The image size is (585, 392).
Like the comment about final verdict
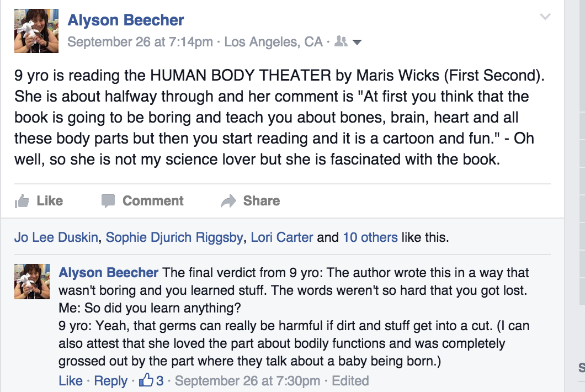(71, 381)
